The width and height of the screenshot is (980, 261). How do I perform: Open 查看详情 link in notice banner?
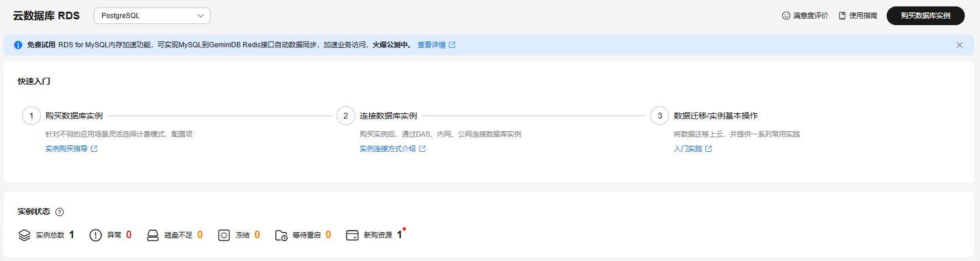[x=431, y=45]
